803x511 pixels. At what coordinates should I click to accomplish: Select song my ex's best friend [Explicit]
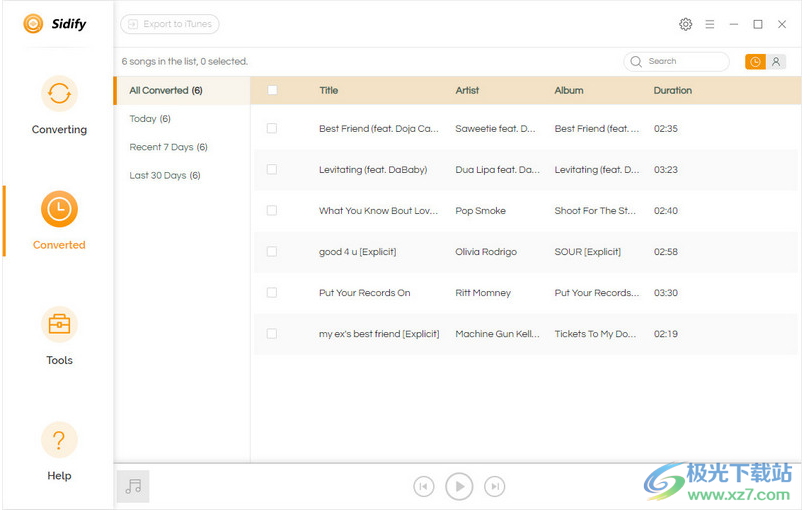[x=379, y=334]
